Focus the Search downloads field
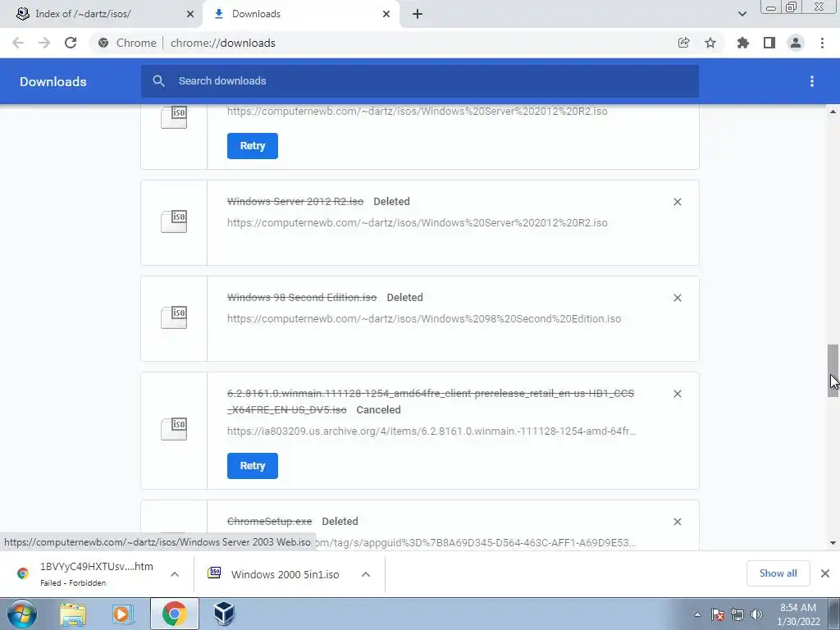840x630 pixels. coord(420,81)
